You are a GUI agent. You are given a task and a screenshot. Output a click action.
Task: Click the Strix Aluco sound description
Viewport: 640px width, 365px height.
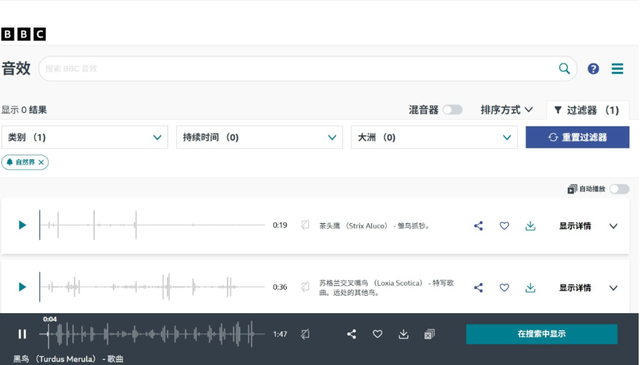tap(374, 226)
